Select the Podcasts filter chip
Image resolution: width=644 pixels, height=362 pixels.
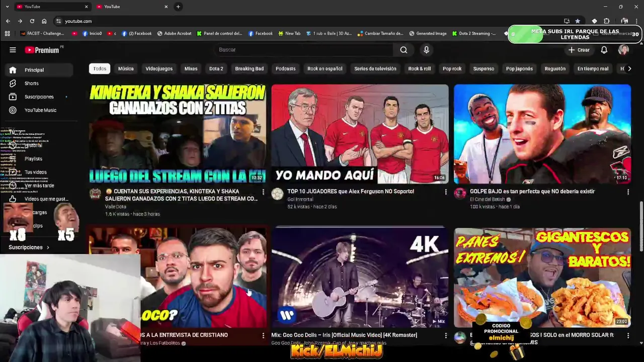pos(285,69)
